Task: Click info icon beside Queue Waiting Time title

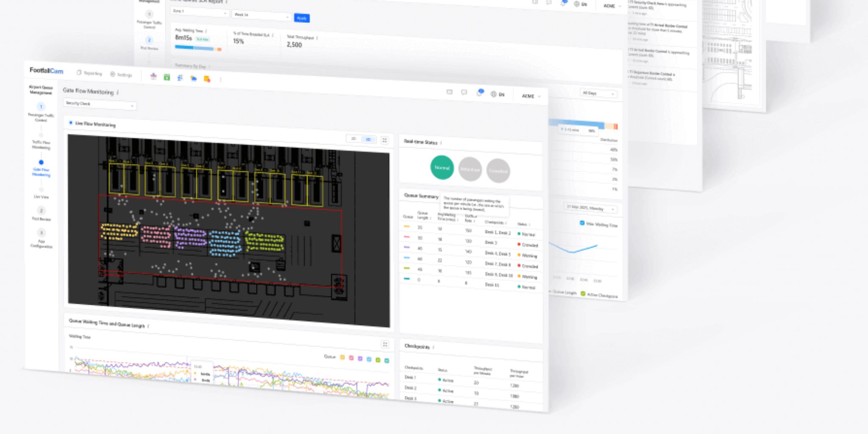Action: 148,326
